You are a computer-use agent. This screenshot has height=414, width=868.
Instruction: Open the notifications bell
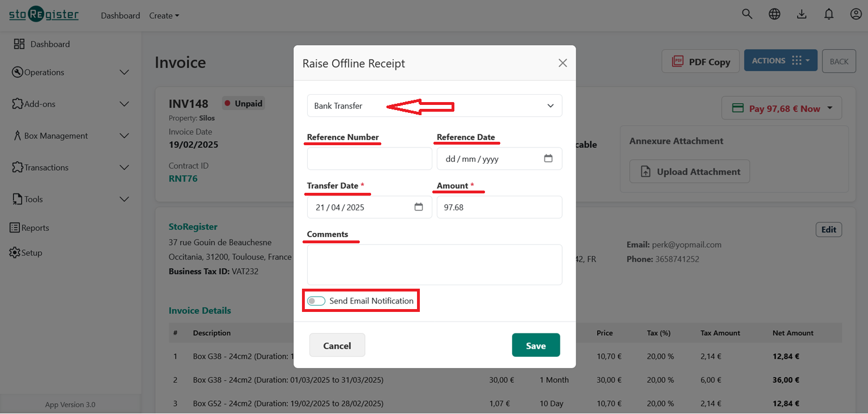828,14
